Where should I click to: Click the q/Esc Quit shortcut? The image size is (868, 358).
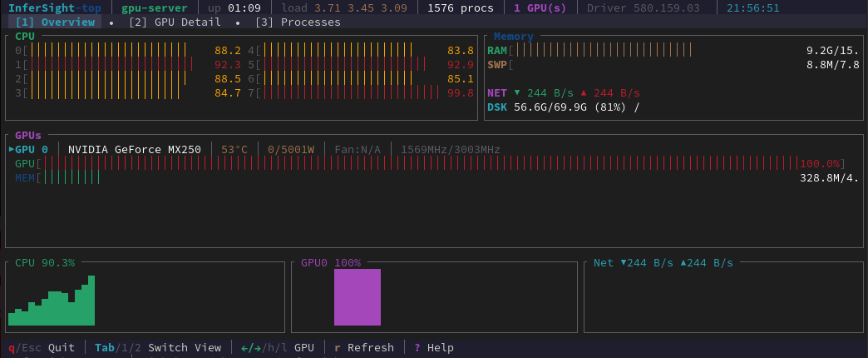tap(42, 347)
